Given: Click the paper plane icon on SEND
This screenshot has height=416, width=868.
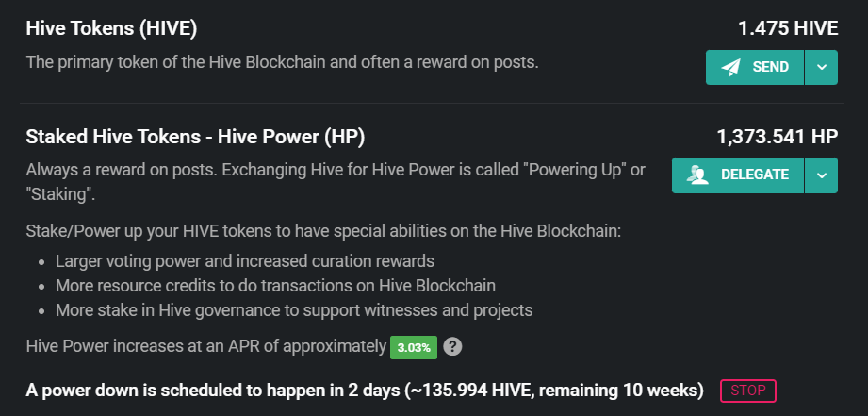Looking at the screenshot, I should click(730, 68).
